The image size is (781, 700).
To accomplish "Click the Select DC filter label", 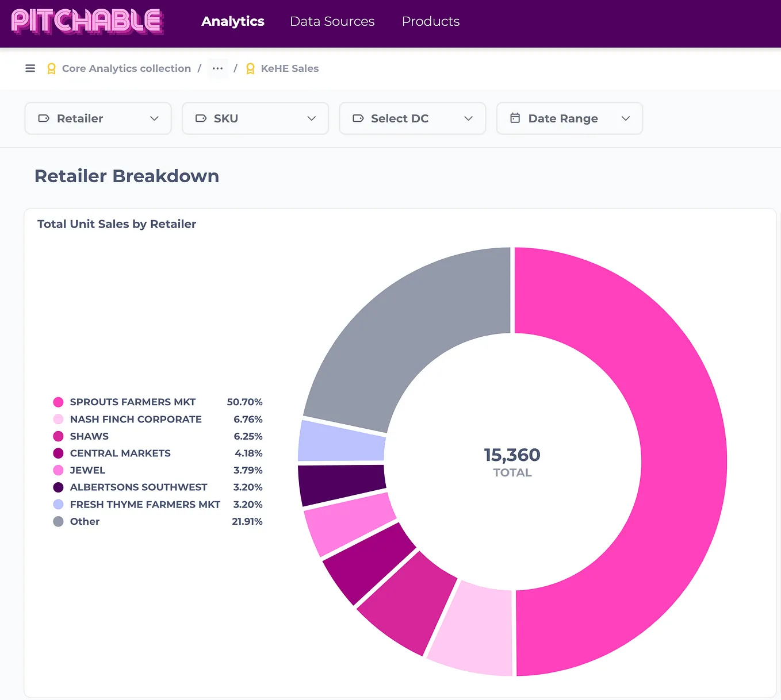I will coord(400,118).
